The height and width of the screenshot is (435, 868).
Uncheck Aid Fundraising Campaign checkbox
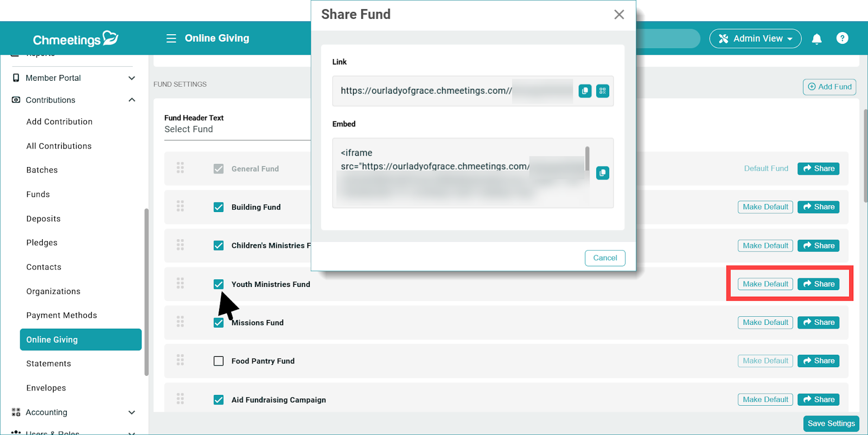point(219,400)
